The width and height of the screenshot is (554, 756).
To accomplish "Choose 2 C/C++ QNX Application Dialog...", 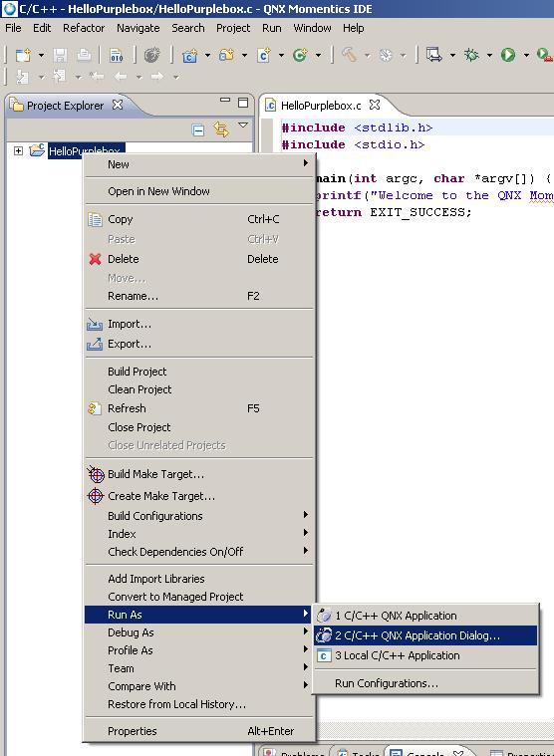I will 425,635.
